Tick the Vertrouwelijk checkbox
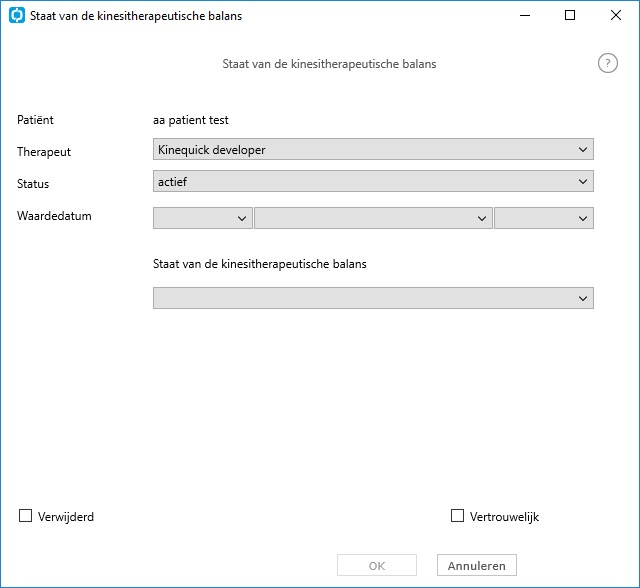Viewport: 640px width, 588px height. coord(457,516)
